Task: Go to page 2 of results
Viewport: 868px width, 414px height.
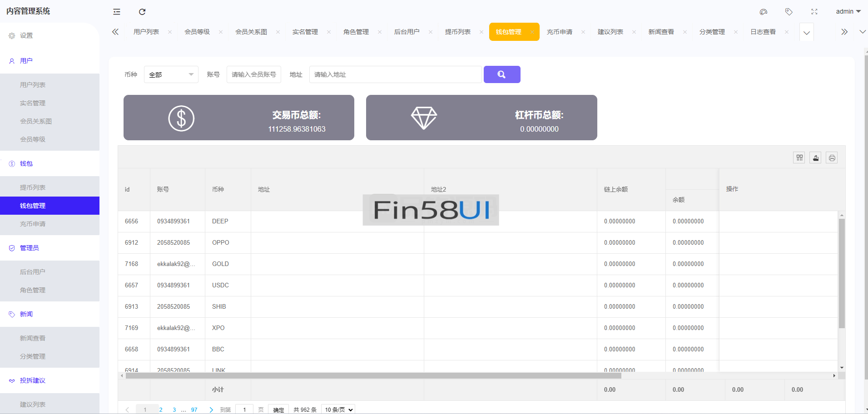Action: click(161, 409)
